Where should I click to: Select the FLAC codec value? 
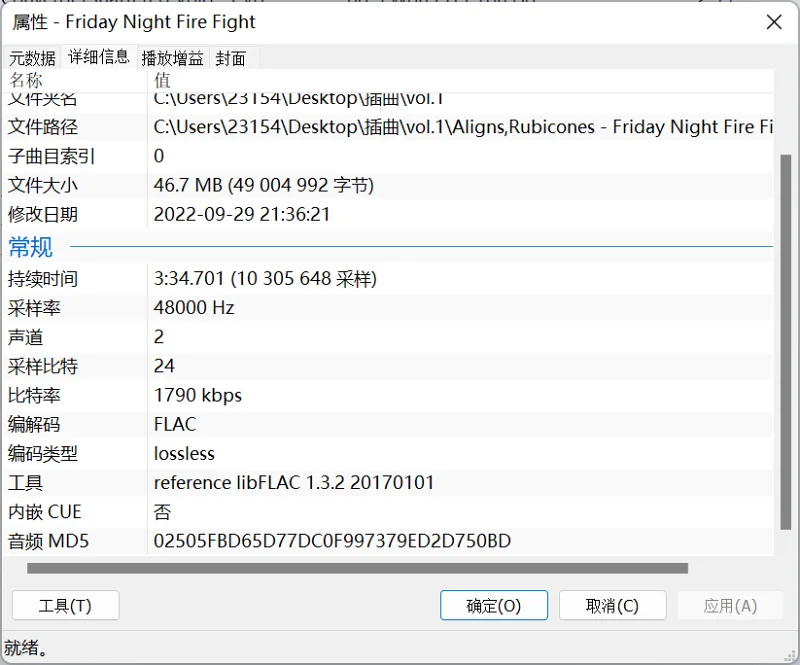coord(175,424)
